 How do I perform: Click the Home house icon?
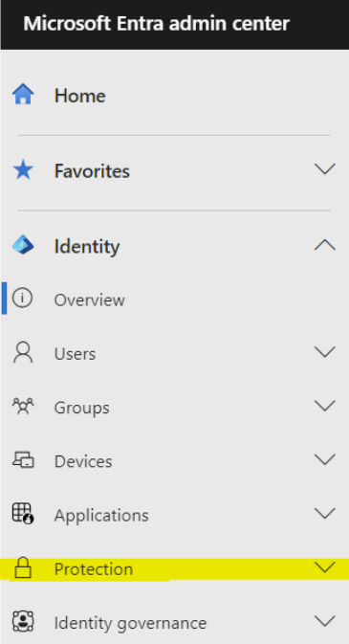(x=23, y=95)
